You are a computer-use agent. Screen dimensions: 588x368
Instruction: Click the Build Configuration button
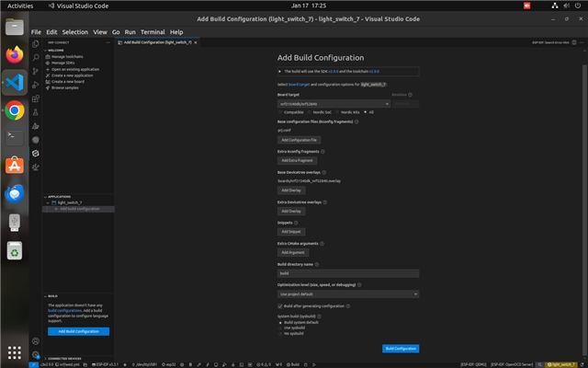tap(401, 349)
